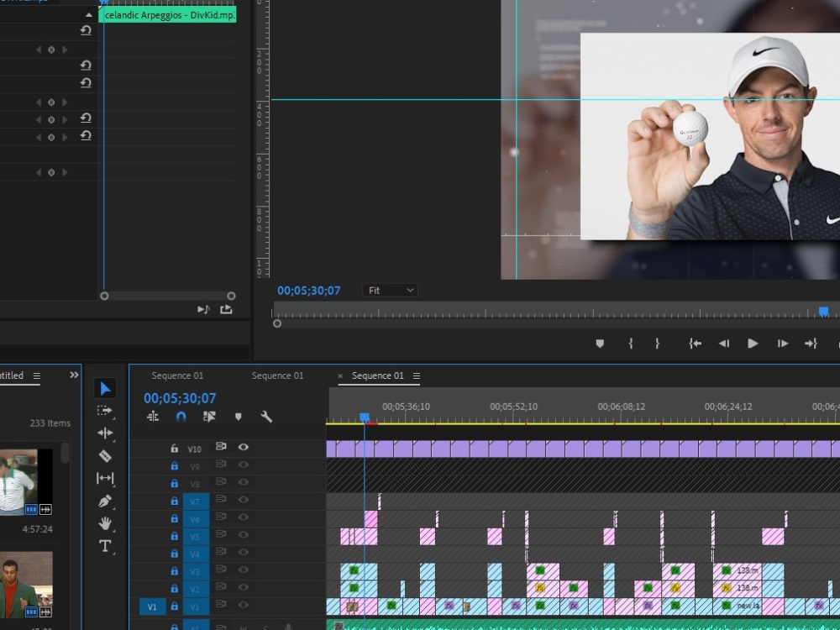
Task: Select the Selection tool arrow
Action: [105, 388]
